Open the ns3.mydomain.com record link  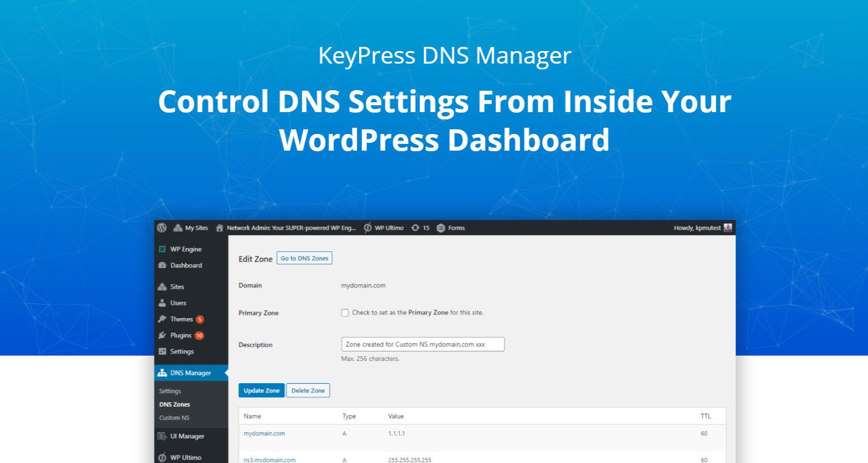269,460
